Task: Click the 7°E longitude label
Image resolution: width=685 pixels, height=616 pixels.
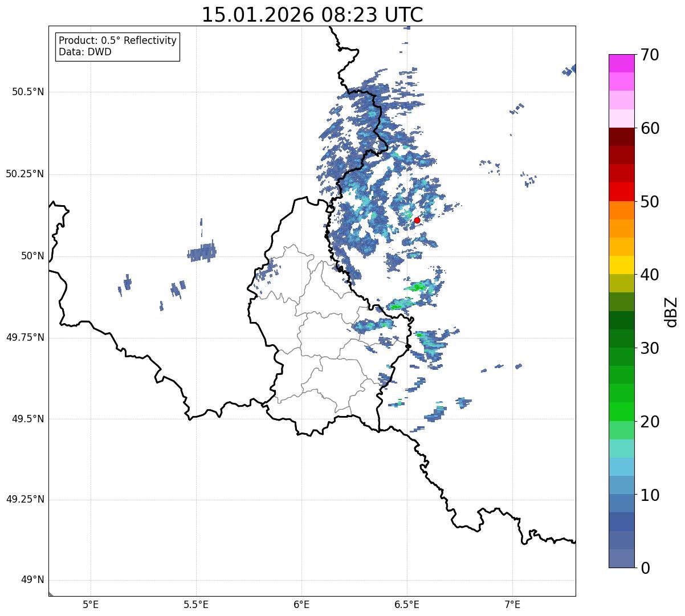Action: pos(512,605)
